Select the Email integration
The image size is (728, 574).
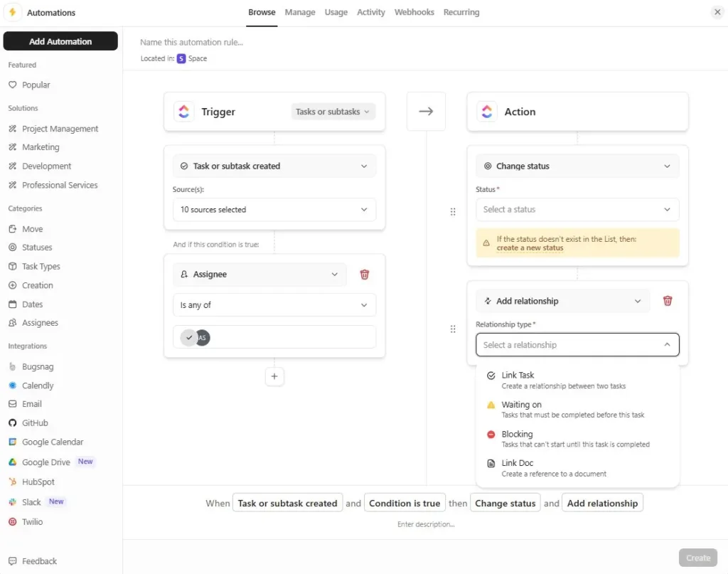click(25, 404)
